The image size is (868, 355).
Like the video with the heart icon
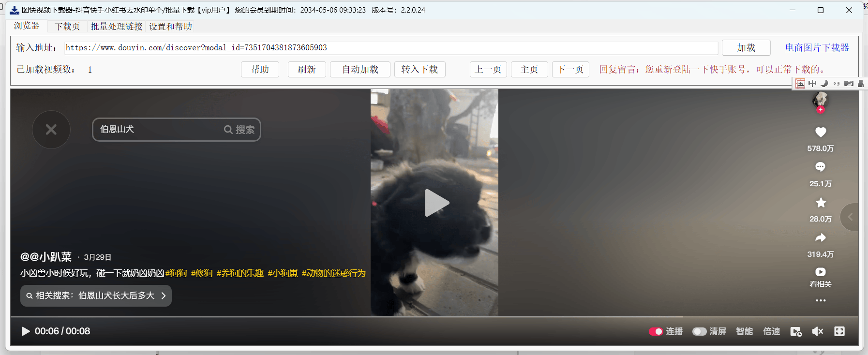(x=821, y=132)
